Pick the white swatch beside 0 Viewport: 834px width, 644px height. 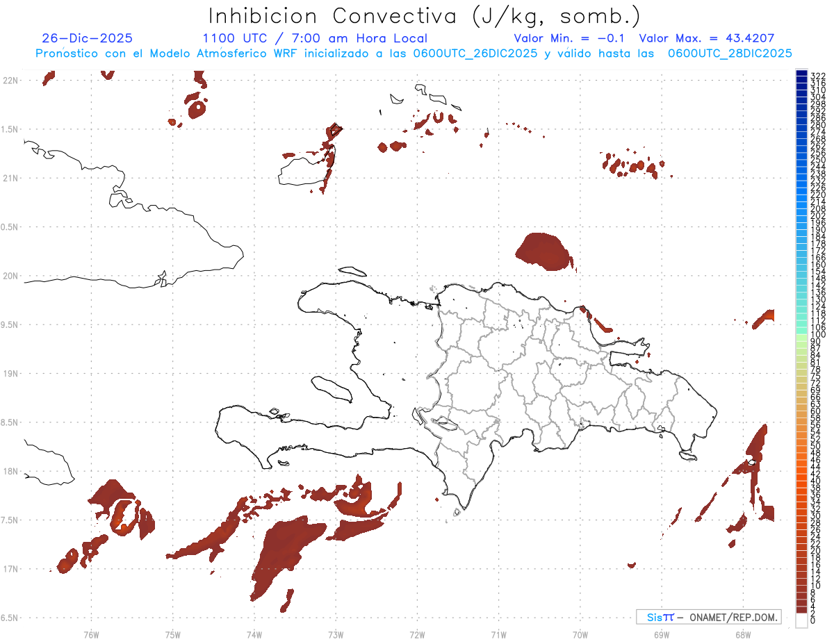click(802, 620)
